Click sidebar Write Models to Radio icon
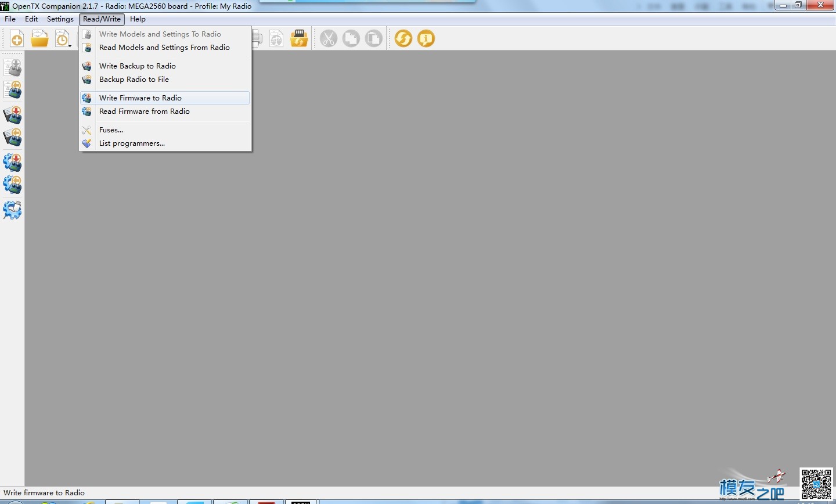836x504 pixels. [12, 67]
